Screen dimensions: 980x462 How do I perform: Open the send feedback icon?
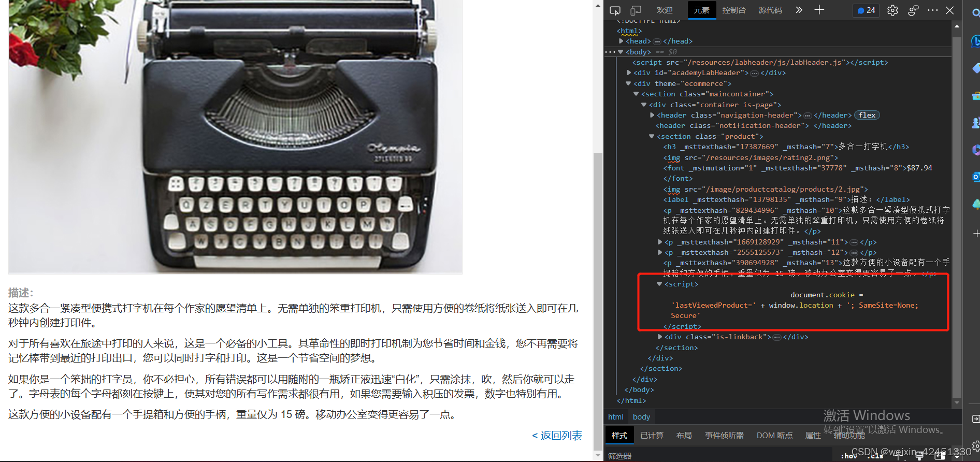coord(913,10)
